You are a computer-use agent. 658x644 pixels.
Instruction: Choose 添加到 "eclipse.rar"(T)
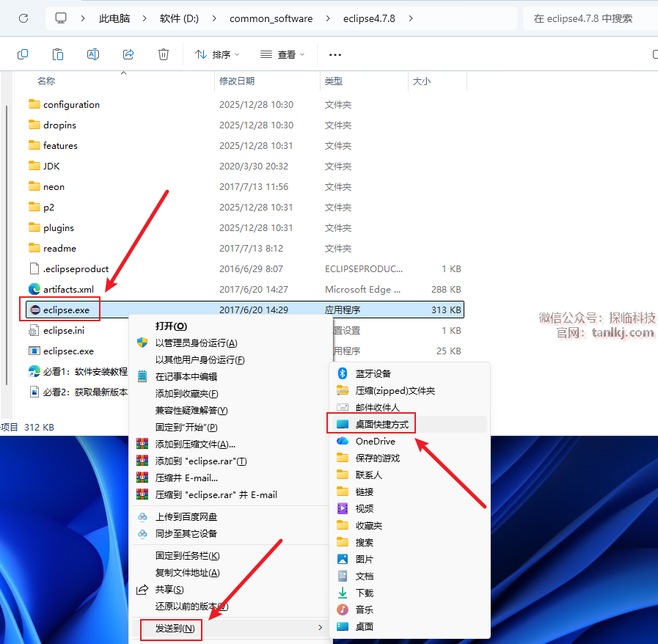[x=201, y=461]
